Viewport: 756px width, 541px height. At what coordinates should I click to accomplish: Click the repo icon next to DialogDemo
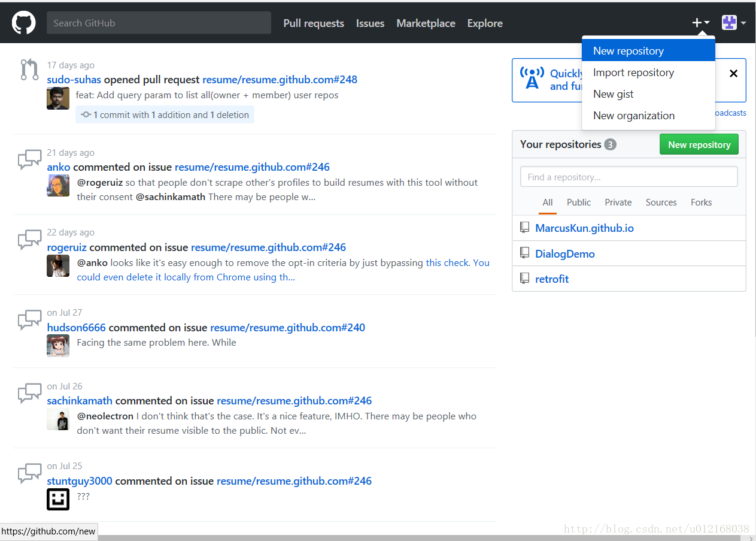coord(524,253)
